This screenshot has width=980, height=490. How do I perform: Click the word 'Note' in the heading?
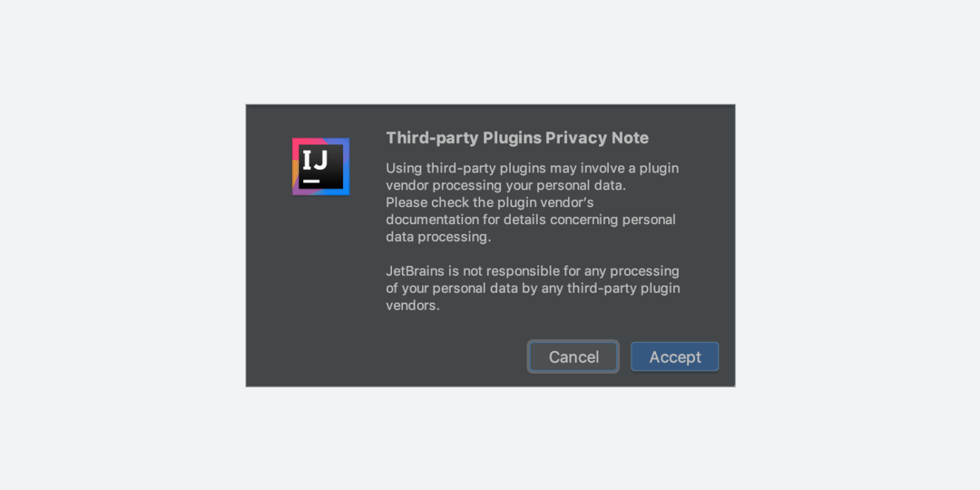630,138
